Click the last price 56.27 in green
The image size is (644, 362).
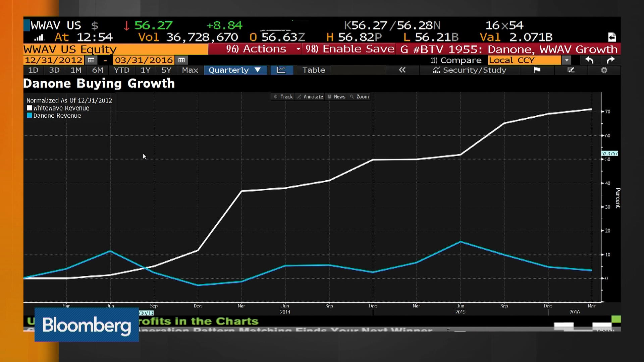[x=153, y=25]
